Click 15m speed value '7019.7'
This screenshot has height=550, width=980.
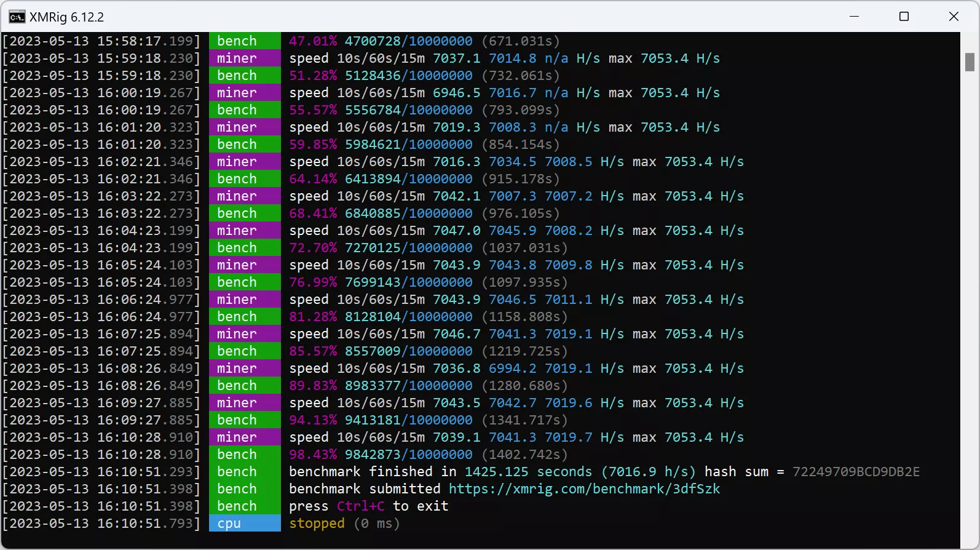tap(569, 437)
